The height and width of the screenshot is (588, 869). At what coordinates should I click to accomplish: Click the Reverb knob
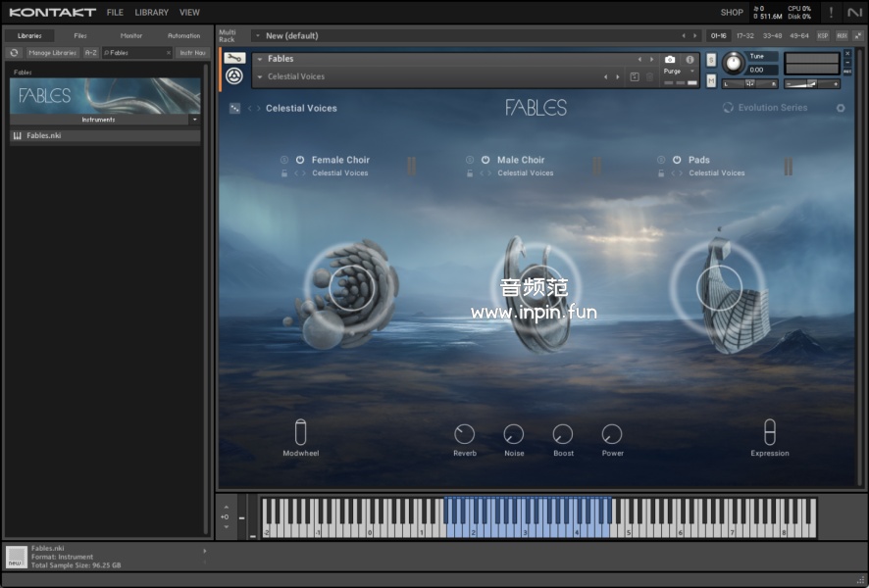coord(465,434)
